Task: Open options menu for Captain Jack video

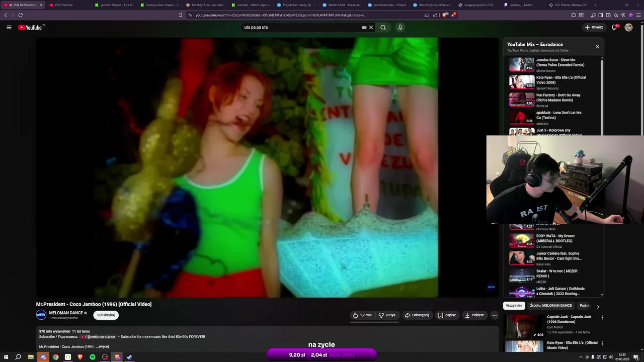Action: pyautogui.click(x=602, y=318)
